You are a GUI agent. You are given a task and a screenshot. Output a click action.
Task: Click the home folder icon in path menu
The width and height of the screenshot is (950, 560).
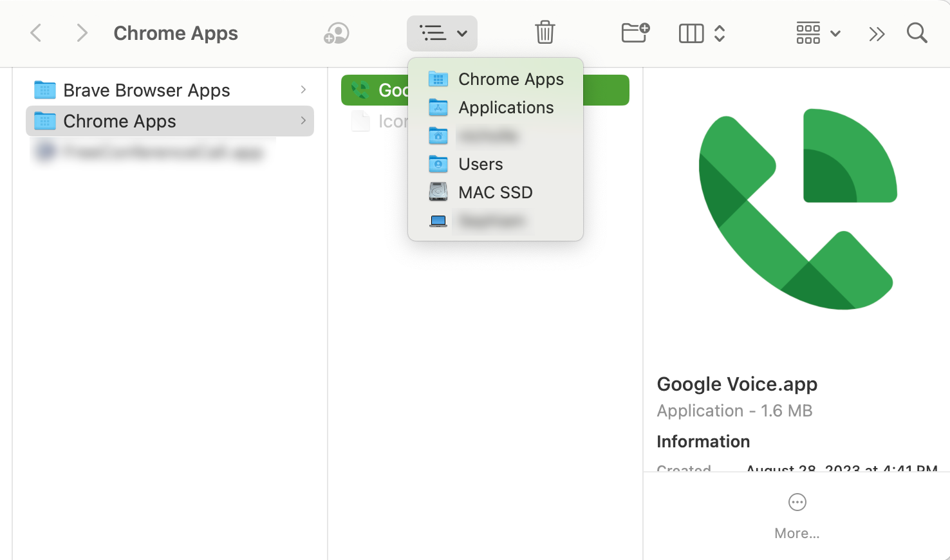pyautogui.click(x=438, y=136)
